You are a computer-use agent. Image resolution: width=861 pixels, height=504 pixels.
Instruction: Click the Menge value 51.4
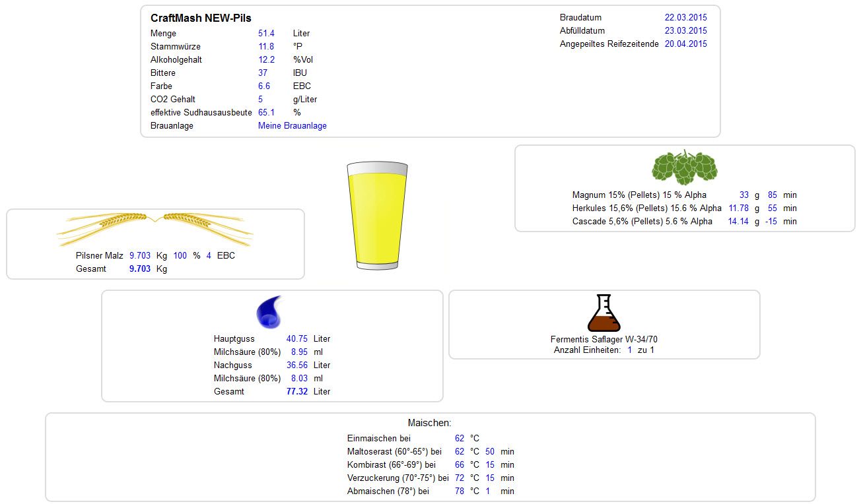click(x=266, y=34)
